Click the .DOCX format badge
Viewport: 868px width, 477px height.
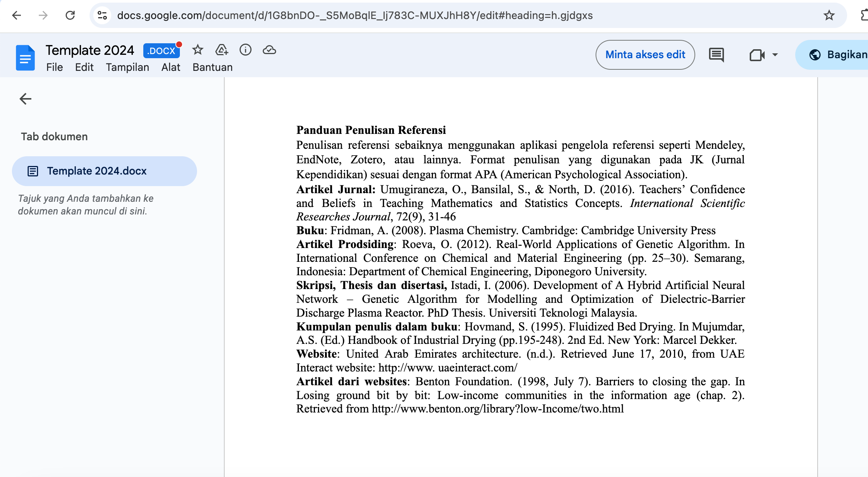click(x=161, y=51)
